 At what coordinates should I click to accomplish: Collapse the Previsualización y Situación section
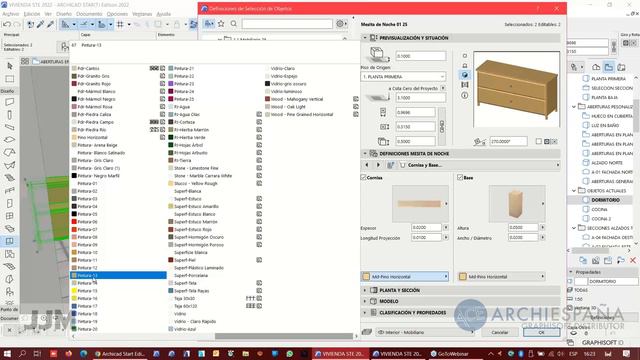[365, 38]
